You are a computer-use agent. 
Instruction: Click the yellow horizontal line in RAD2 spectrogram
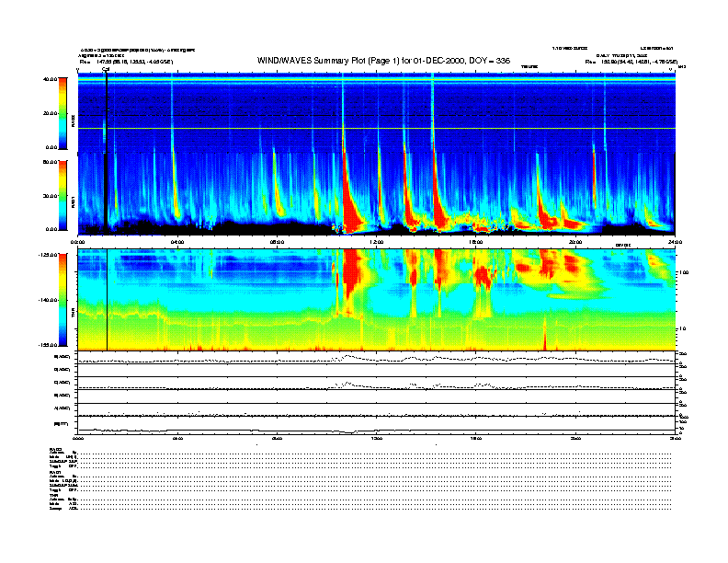[377, 129]
